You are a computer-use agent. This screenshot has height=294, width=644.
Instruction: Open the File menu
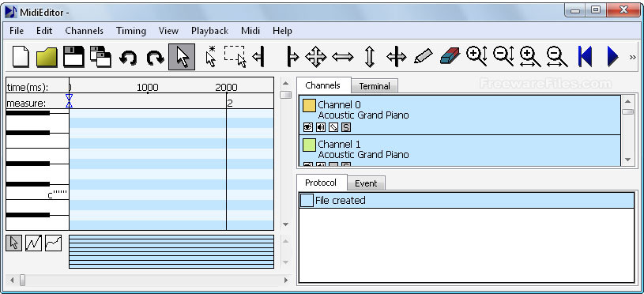click(17, 31)
